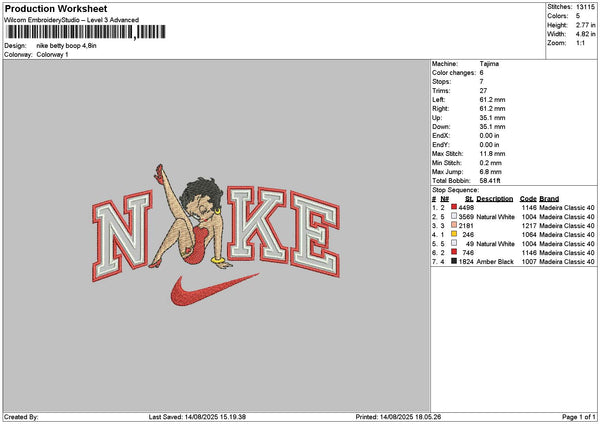Click the 'Production Worksheet' heading
Screen dimensions: 600x424
click(x=56, y=8)
